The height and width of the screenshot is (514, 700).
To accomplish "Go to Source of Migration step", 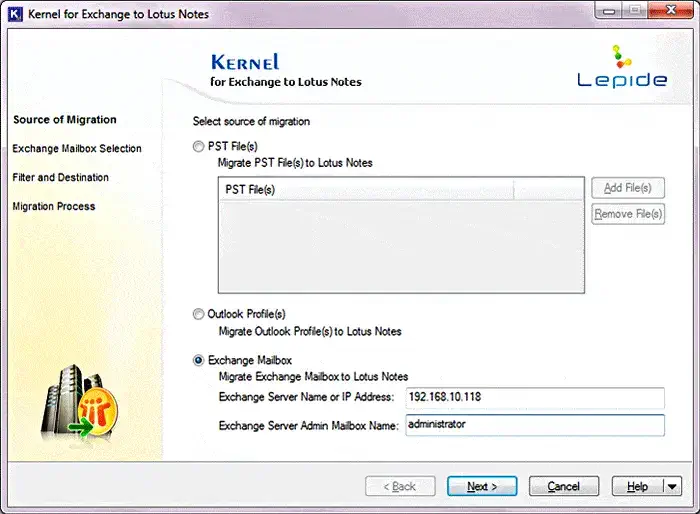I will [x=65, y=120].
